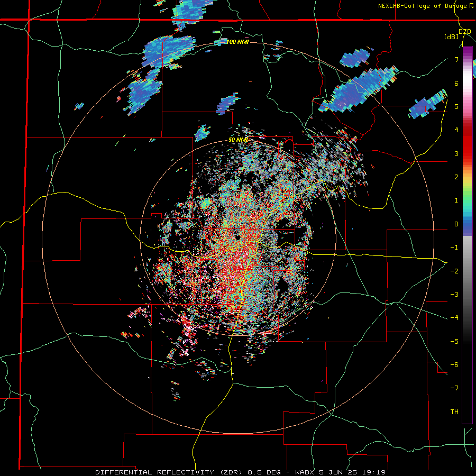Click the 5 value on the scale
Image resolution: width=476 pixels, height=476 pixels.
click(456, 106)
